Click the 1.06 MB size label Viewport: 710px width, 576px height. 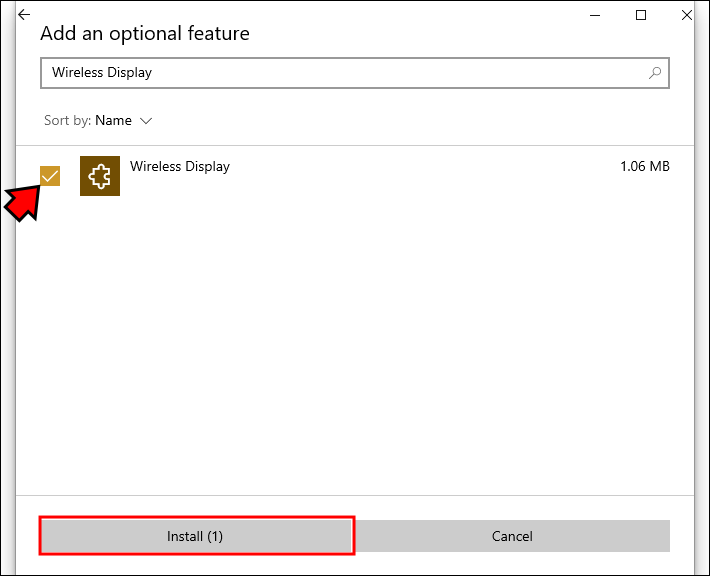[644, 167]
